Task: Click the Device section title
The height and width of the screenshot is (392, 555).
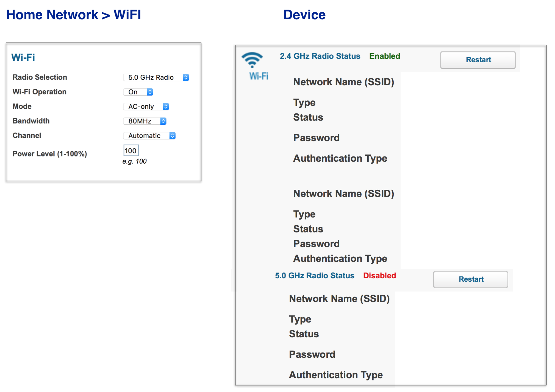Action: pyautogui.click(x=304, y=15)
